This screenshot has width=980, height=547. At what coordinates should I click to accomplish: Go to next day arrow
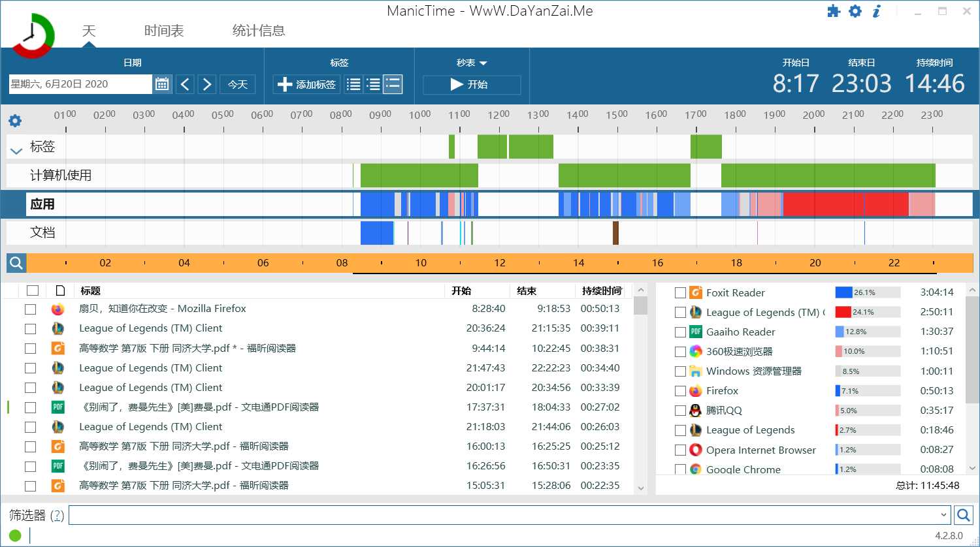click(x=207, y=84)
